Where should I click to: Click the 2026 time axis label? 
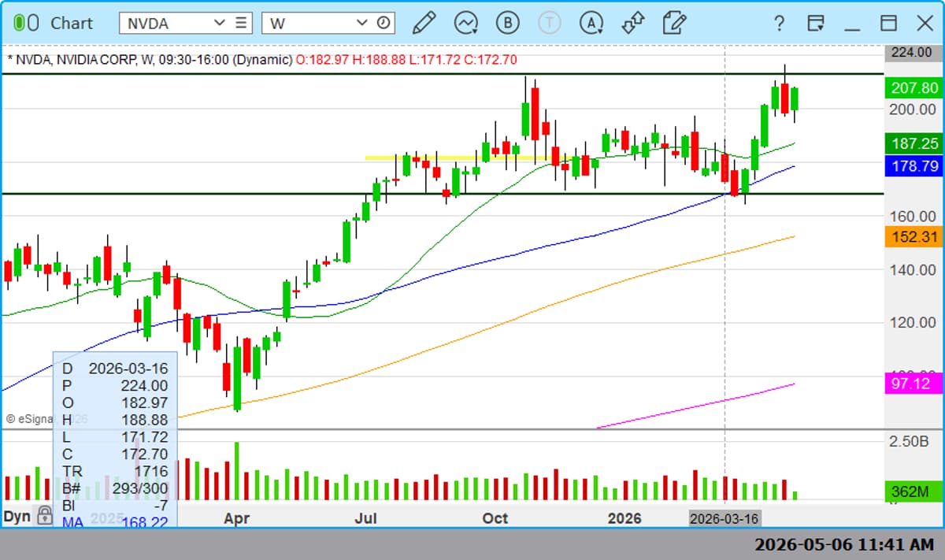[625, 518]
